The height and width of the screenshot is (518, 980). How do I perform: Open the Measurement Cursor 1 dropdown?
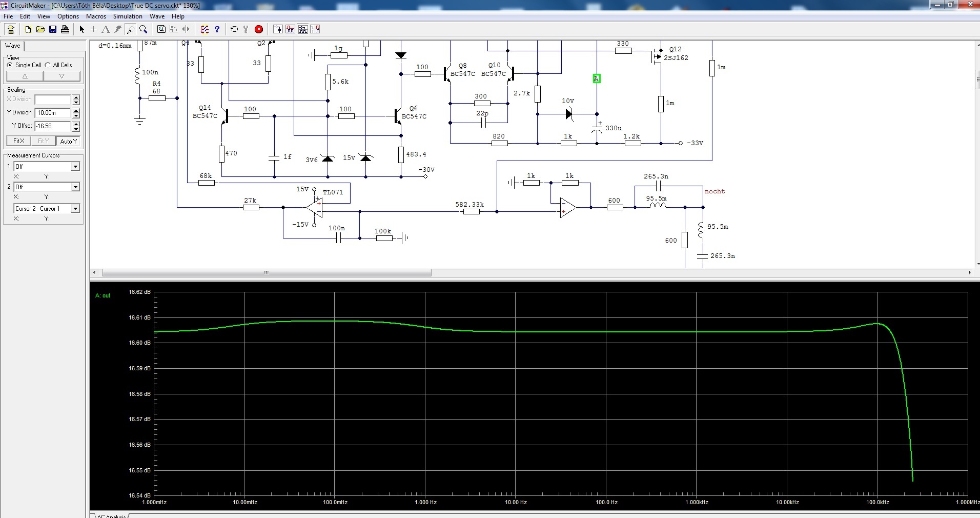click(75, 167)
